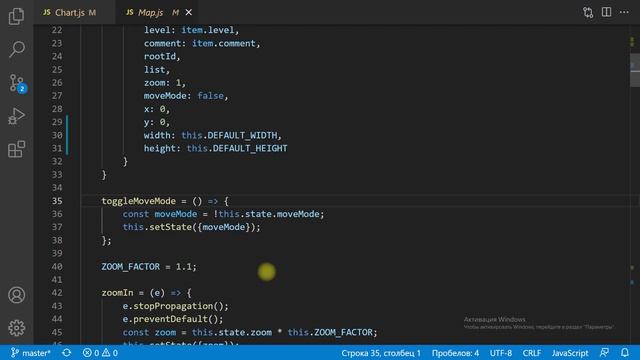Screen dimensions: 640x360
Task: Click 'zoomIn' on line 42
Action: coord(117,293)
